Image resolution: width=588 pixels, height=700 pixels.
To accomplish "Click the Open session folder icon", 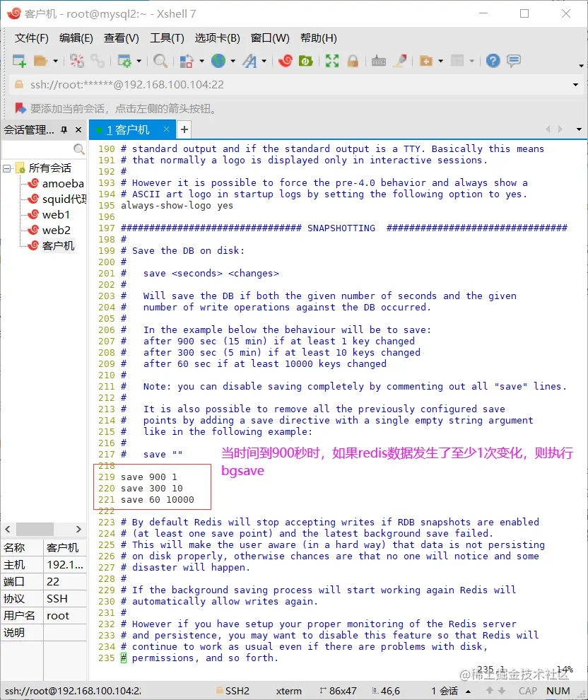I will 40,61.
